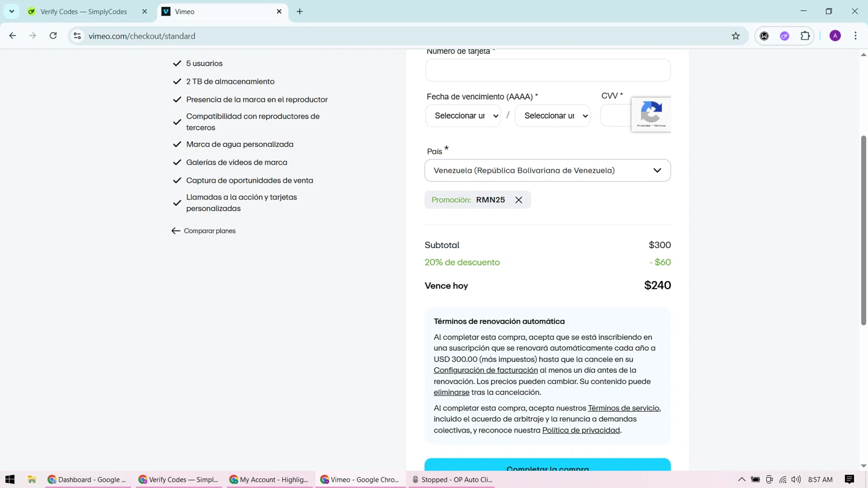Open File Explorer from the taskbar
This screenshot has height=488, width=868.
coord(32,479)
